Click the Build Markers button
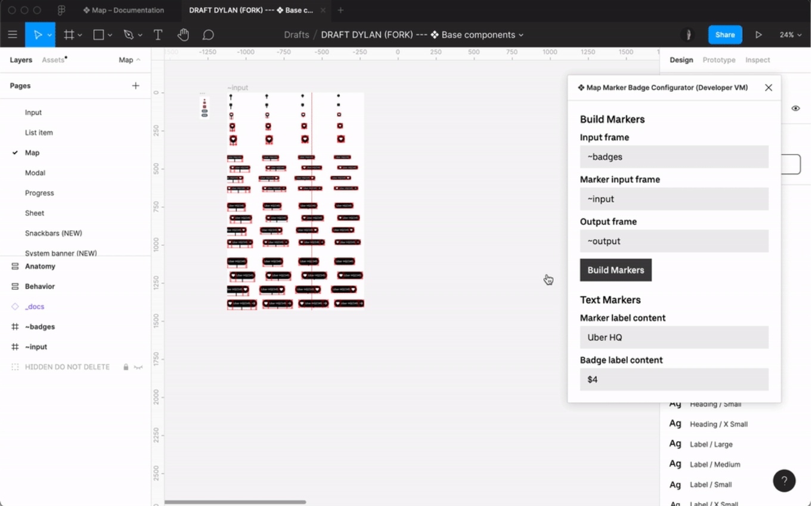The width and height of the screenshot is (812, 506). pyautogui.click(x=615, y=270)
